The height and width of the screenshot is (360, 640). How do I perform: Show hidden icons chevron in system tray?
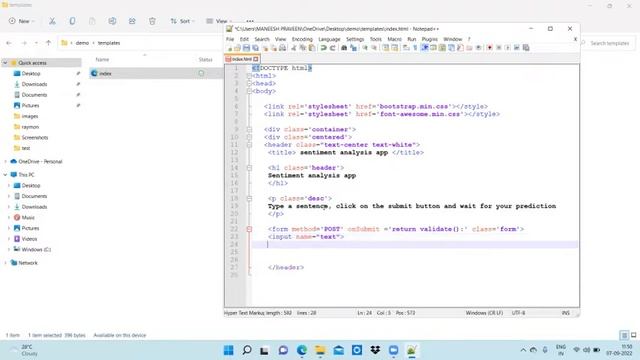coord(523,350)
